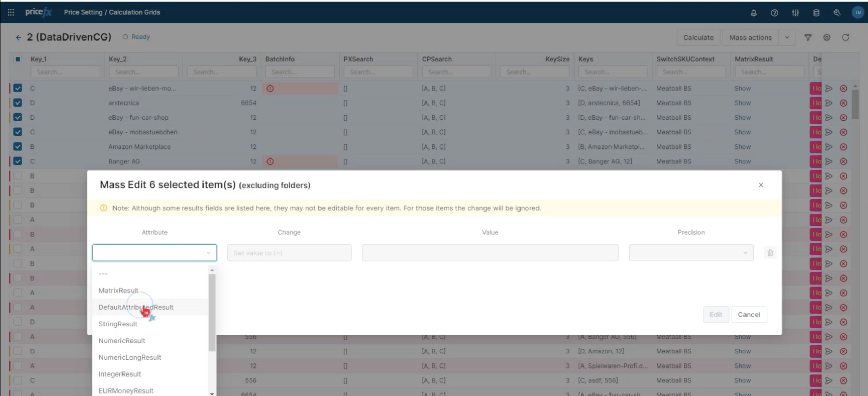868x396 pixels.
Task: Open the apps grid launcher icon
Action: tap(11, 12)
